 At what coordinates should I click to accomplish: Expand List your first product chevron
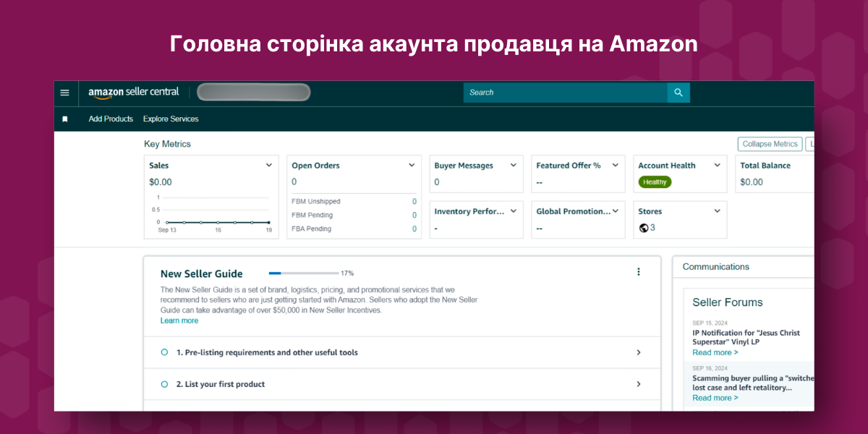point(639,384)
